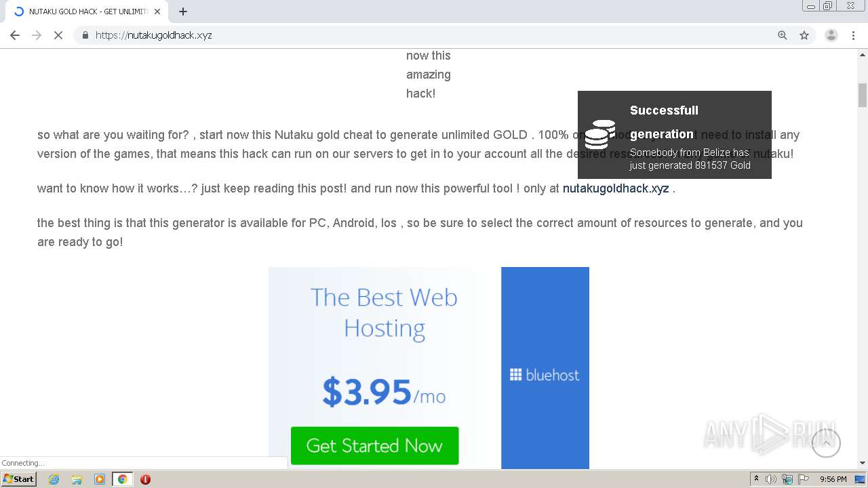This screenshot has height=488, width=868.
Task: Open the zoom magnifier icon in address bar
Action: (x=783, y=35)
